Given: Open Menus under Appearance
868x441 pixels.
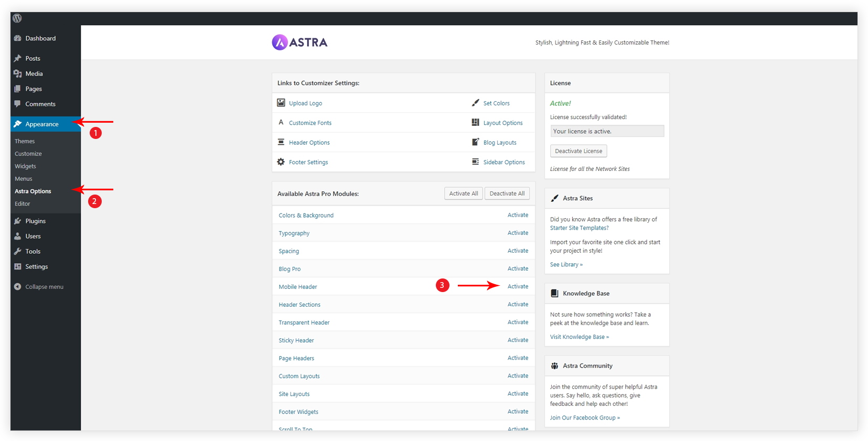Looking at the screenshot, I should (24, 179).
